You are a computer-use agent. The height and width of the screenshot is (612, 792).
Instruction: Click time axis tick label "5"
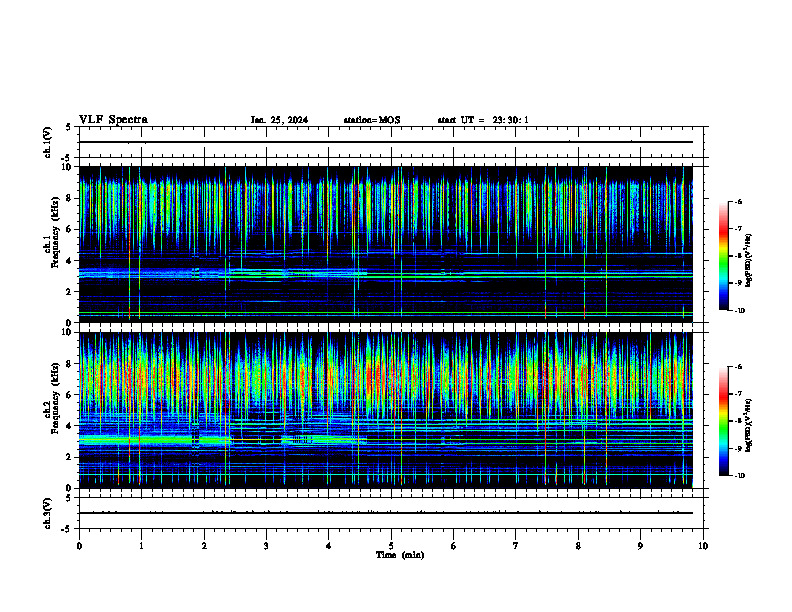(x=391, y=546)
